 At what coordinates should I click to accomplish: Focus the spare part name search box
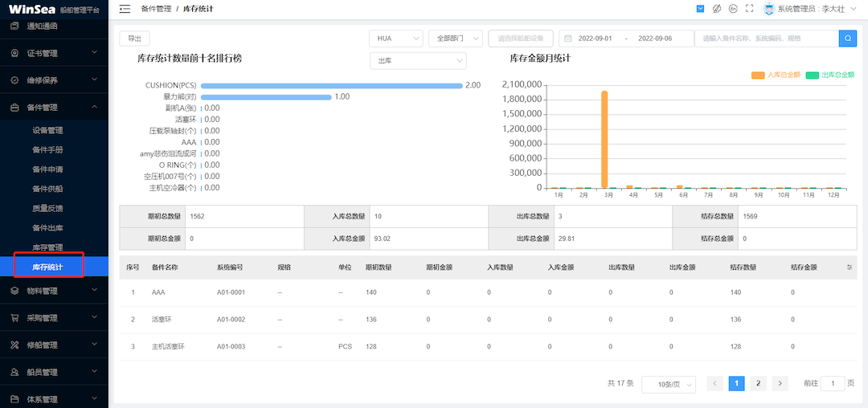coord(767,38)
